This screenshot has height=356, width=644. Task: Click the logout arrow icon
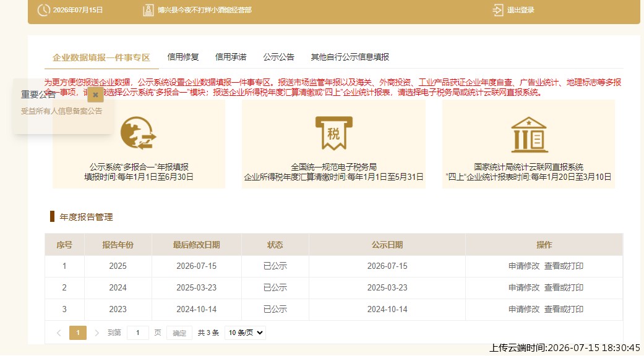(498, 10)
